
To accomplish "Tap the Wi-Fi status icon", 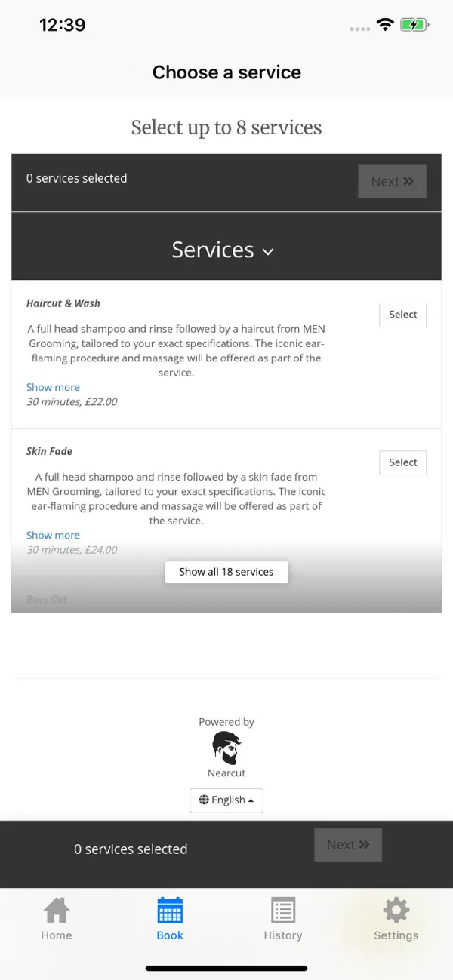I will [386, 25].
